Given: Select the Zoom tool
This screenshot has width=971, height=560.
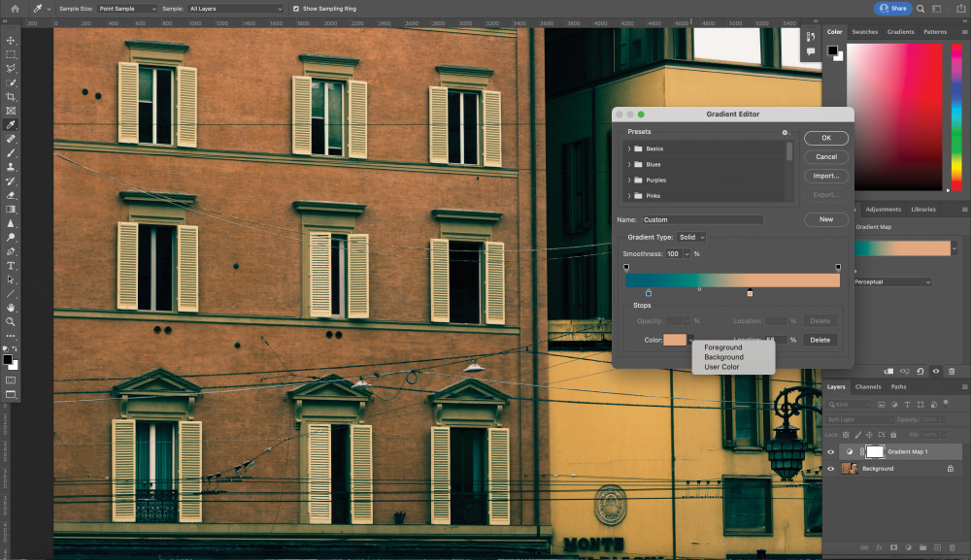Looking at the screenshot, I should coord(11,322).
